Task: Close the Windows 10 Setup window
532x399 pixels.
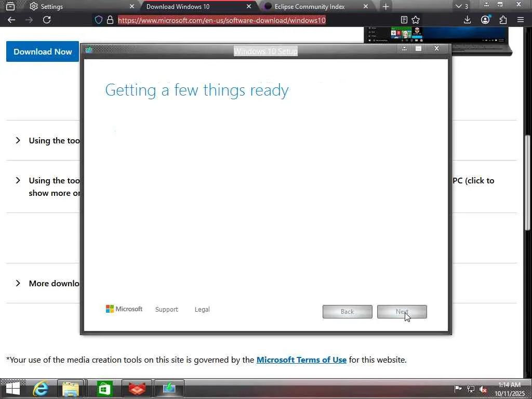Action: [436, 48]
